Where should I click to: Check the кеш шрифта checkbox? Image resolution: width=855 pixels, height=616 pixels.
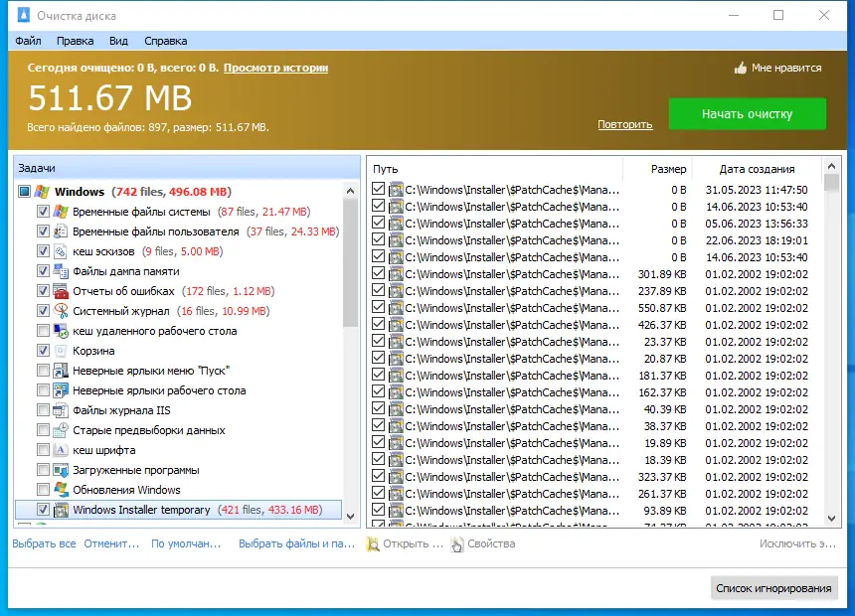click(x=43, y=450)
